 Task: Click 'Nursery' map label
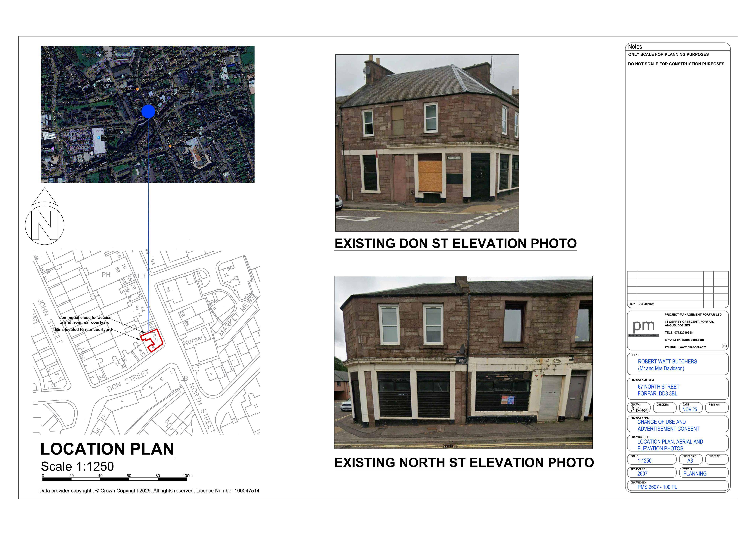point(195,340)
